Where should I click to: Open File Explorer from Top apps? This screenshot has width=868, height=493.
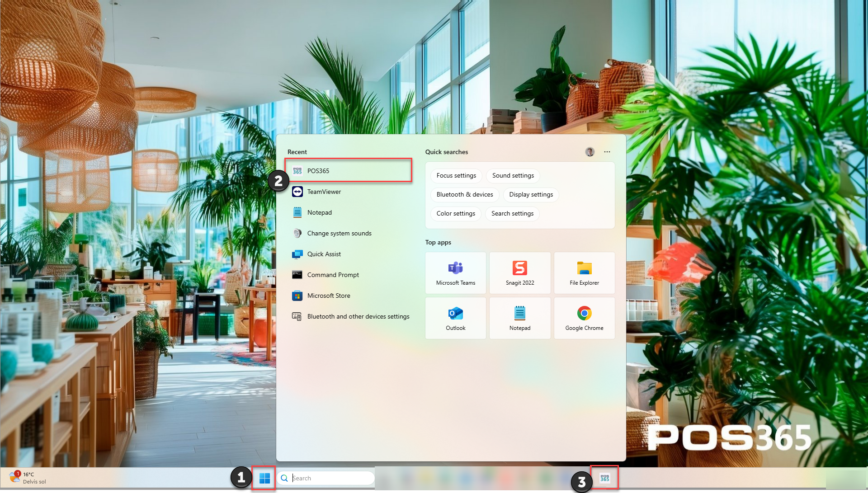click(x=584, y=273)
